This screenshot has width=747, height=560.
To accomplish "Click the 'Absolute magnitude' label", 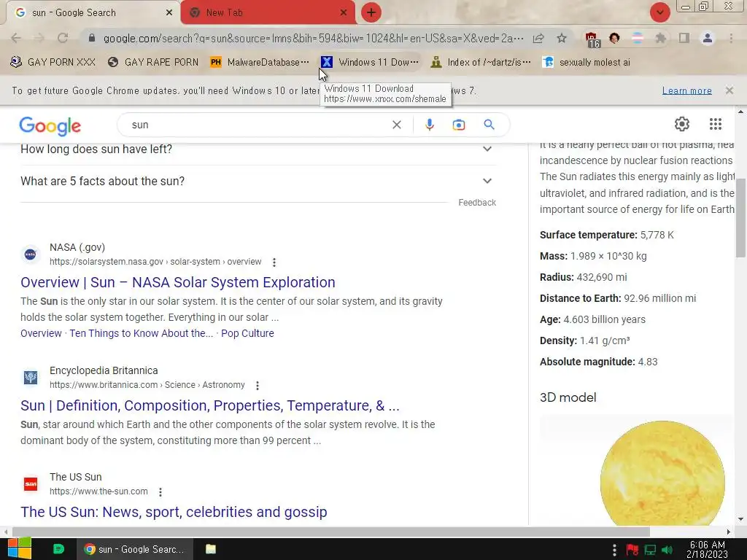I will click(587, 362).
